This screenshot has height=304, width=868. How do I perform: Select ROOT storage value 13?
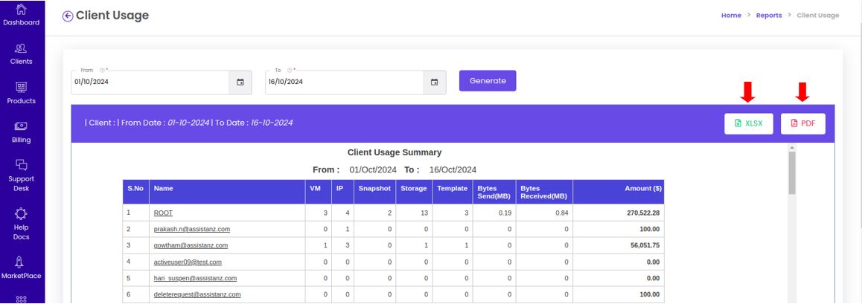point(425,213)
